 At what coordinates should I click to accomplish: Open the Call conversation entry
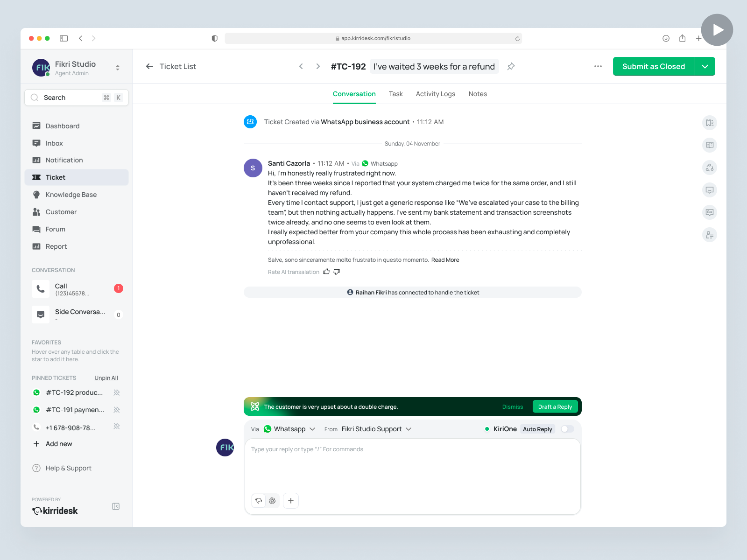tap(77, 289)
